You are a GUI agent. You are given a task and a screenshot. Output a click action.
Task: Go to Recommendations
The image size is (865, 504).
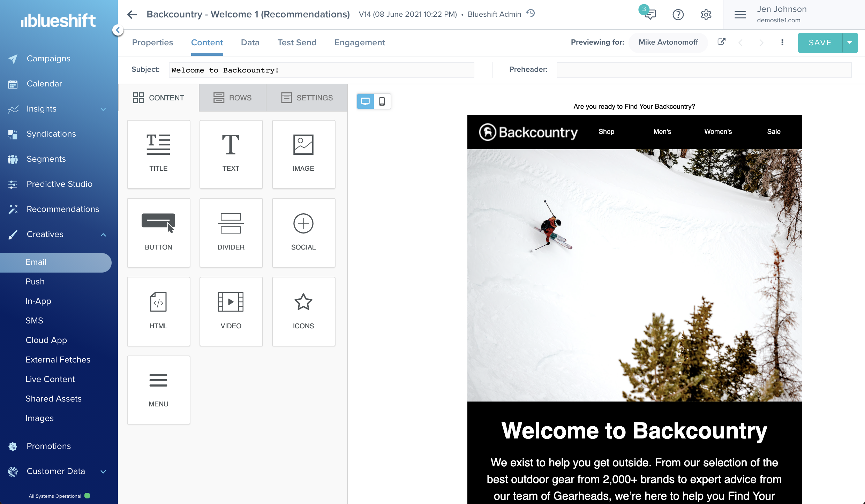[63, 209]
